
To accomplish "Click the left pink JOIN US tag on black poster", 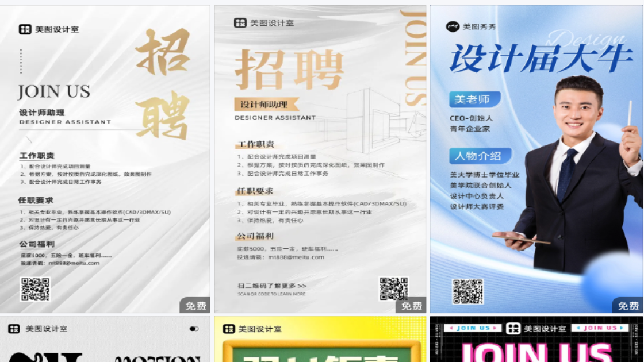I will (473, 328).
